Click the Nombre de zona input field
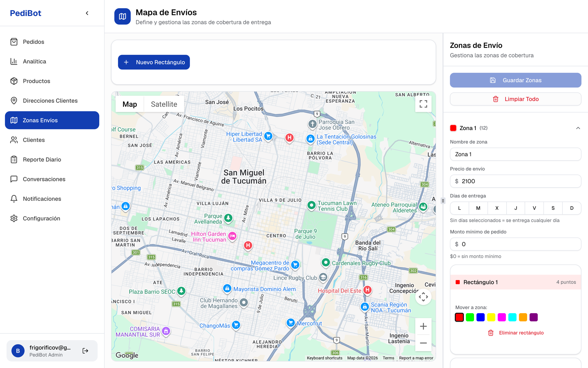The width and height of the screenshot is (588, 368). pos(516,154)
